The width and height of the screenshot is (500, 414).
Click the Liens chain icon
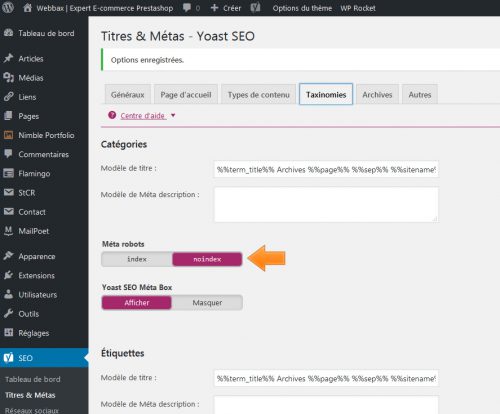[8, 97]
